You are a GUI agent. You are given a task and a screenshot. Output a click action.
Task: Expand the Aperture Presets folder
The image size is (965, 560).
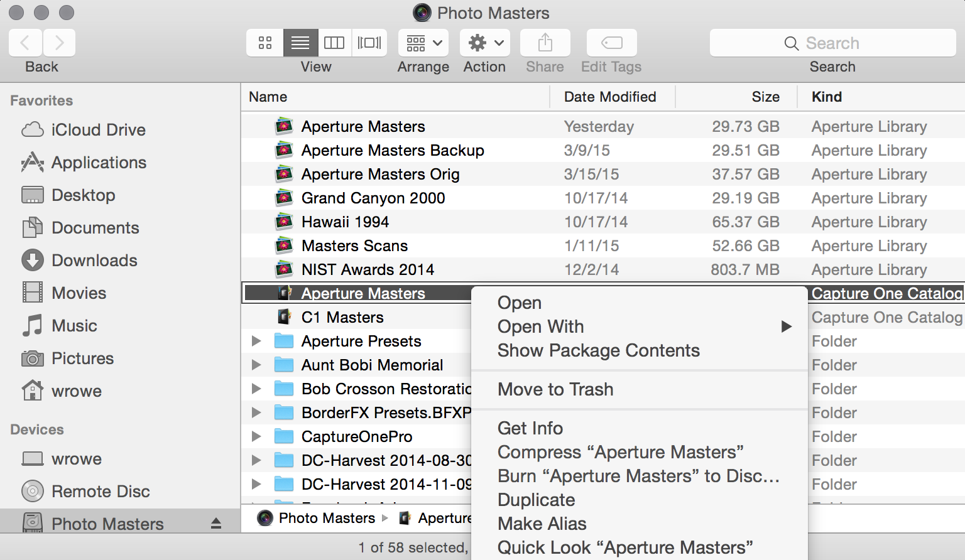coord(256,341)
